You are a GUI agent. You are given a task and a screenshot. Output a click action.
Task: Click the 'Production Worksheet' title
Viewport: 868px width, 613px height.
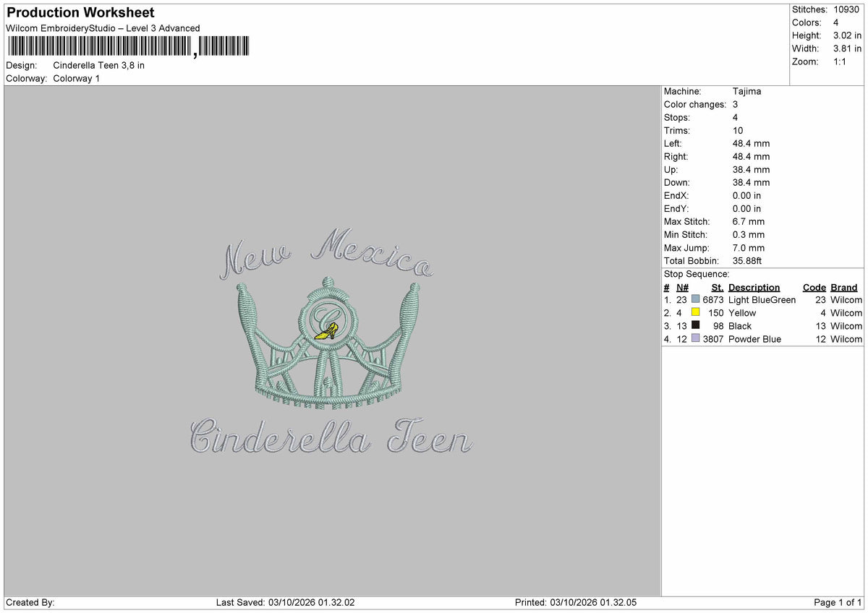tap(80, 13)
